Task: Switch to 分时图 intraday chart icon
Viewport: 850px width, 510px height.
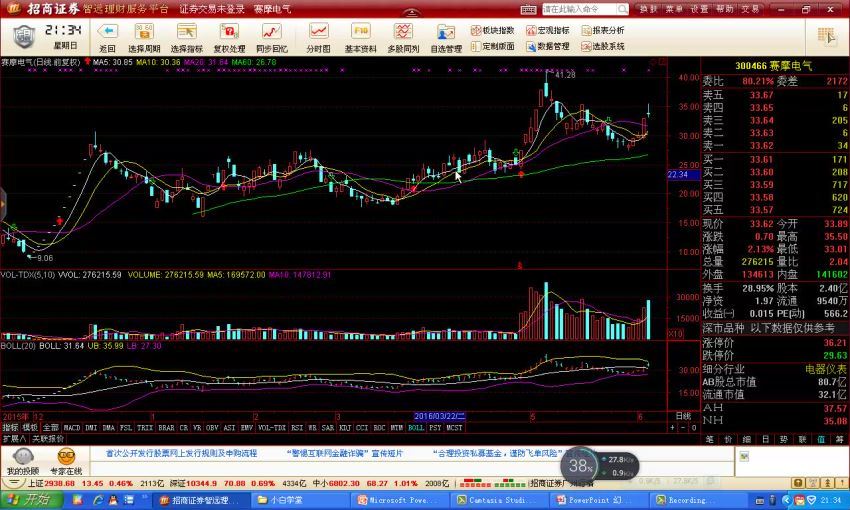Action: [x=318, y=31]
